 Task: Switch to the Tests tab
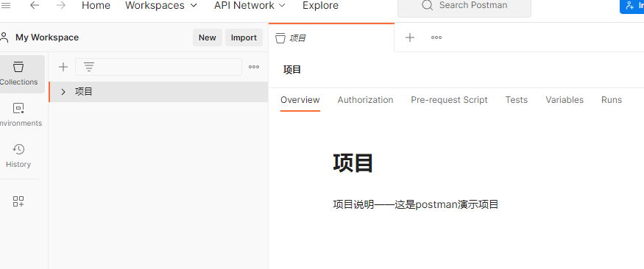(x=516, y=100)
